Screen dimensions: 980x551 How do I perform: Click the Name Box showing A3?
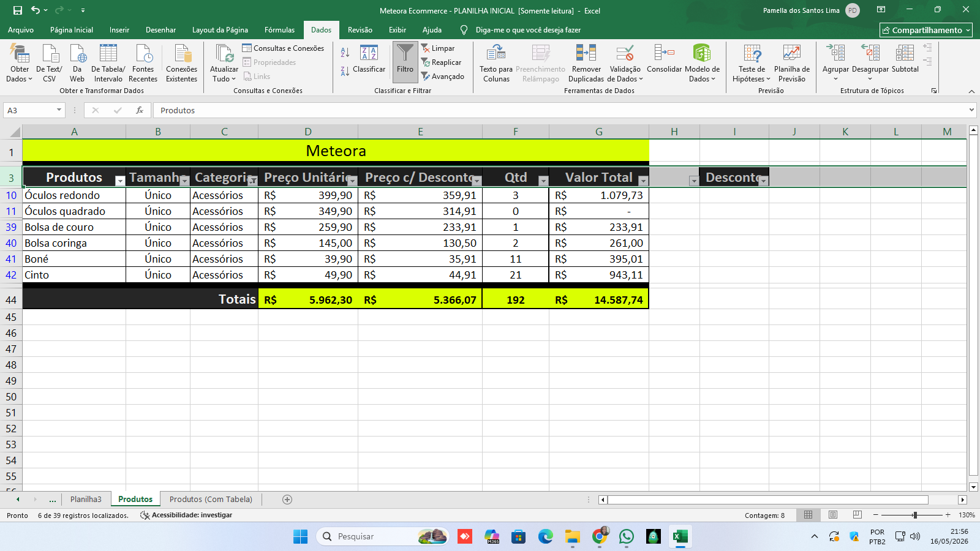[x=30, y=110]
